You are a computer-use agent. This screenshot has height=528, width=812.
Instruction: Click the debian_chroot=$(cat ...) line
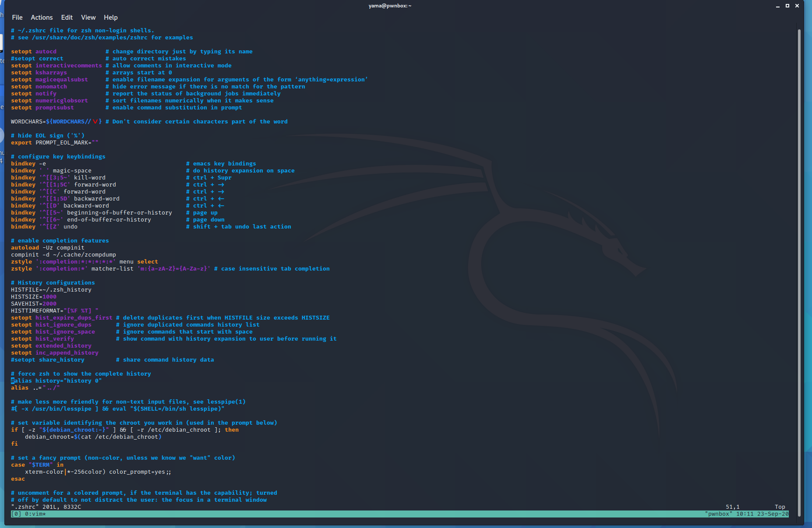(x=93, y=437)
